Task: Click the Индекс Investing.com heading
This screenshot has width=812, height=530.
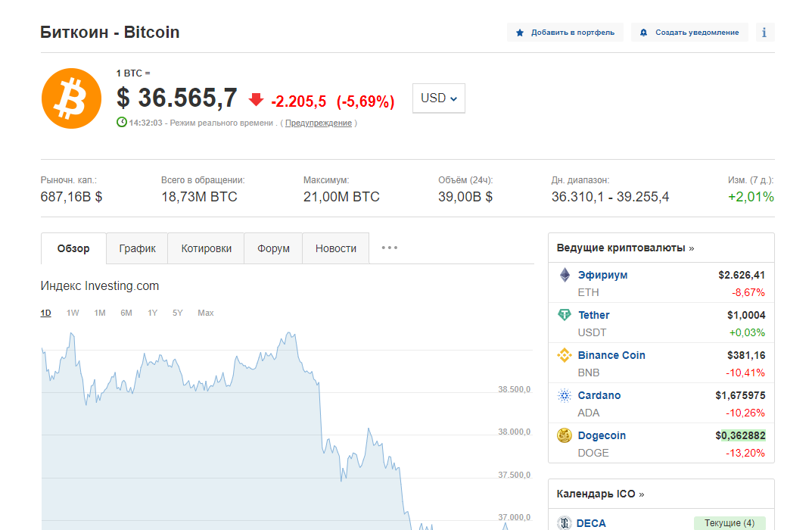Action: 100,286
